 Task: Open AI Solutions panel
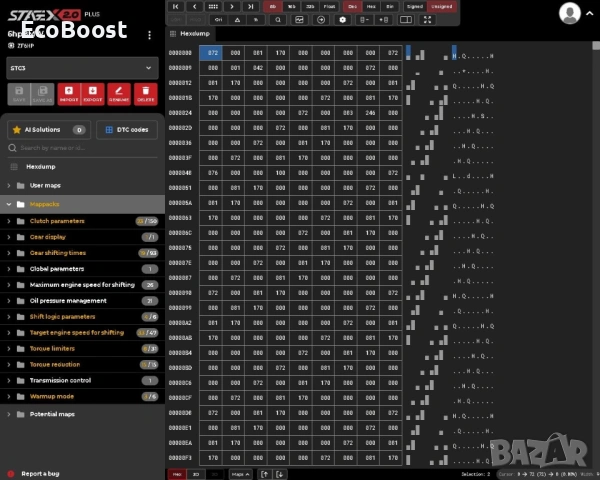coord(49,130)
